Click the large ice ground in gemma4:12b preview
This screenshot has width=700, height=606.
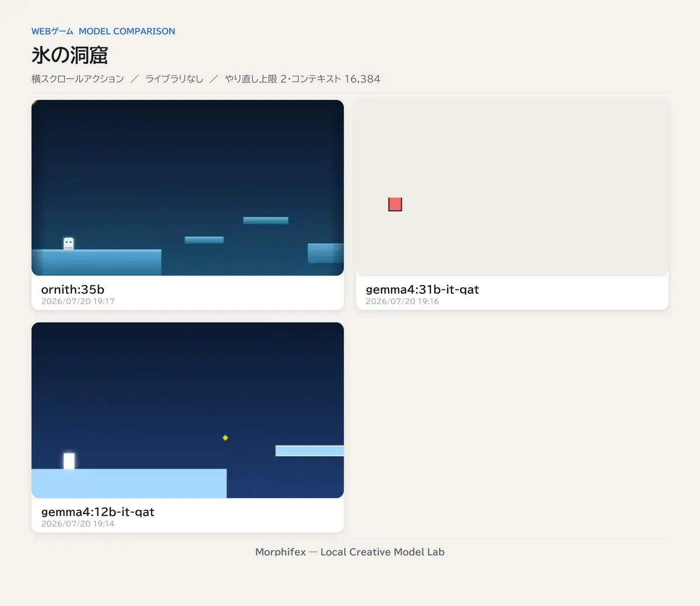point(129,483)
